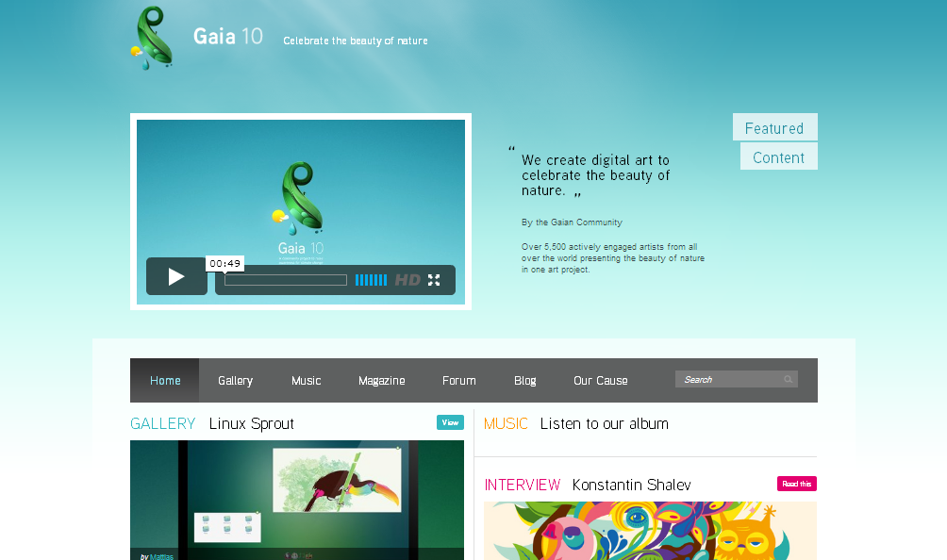Viewport: 947px width, 560px height.
Task: Click the search magnifier icon
Action: (789, 380)
